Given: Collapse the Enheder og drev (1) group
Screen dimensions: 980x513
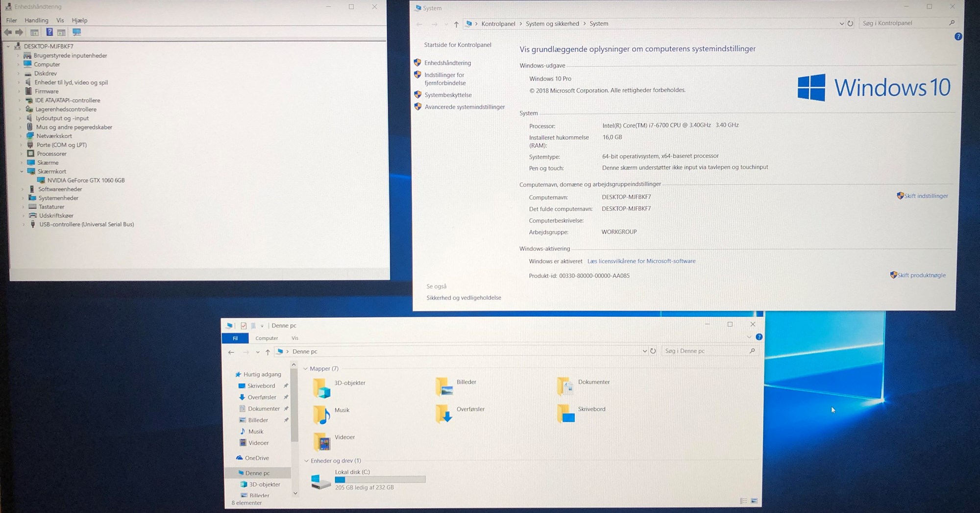Looking at the screenshot, I should point(306,461).
